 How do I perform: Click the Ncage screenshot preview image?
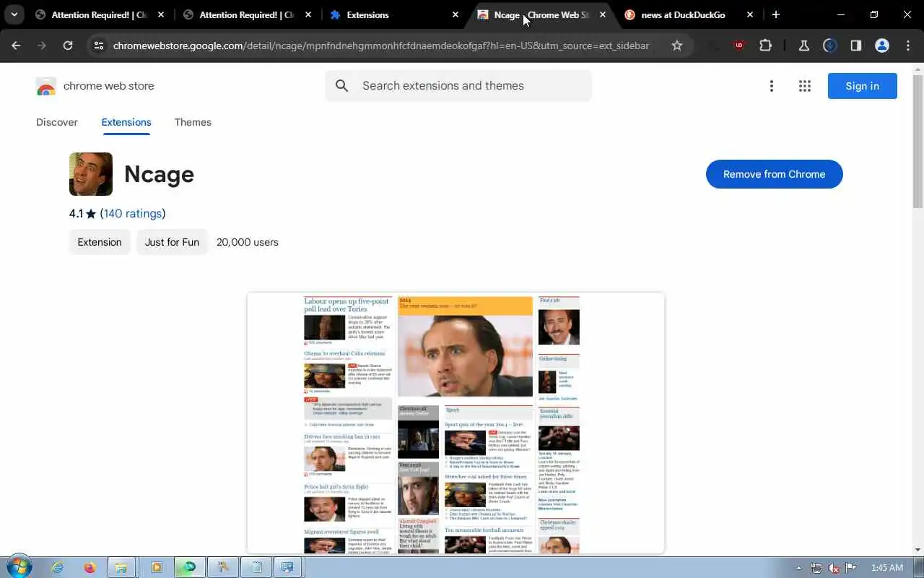(456, 423)
